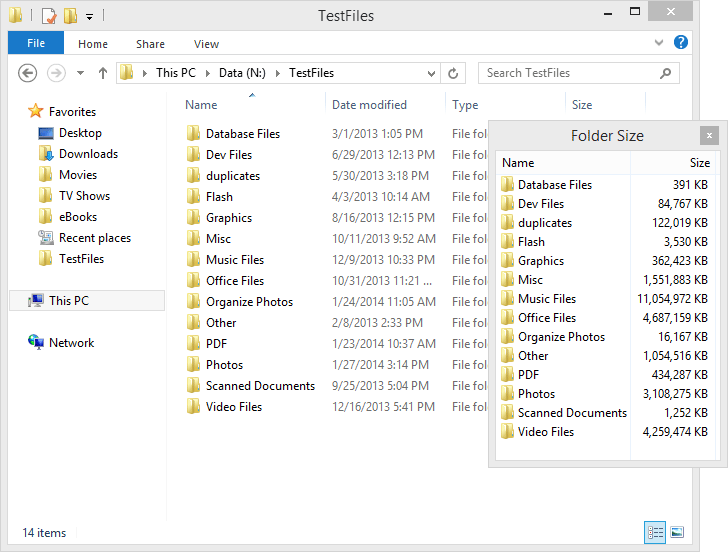
Task: Sort by the Date modified column header
Action: 369,105
